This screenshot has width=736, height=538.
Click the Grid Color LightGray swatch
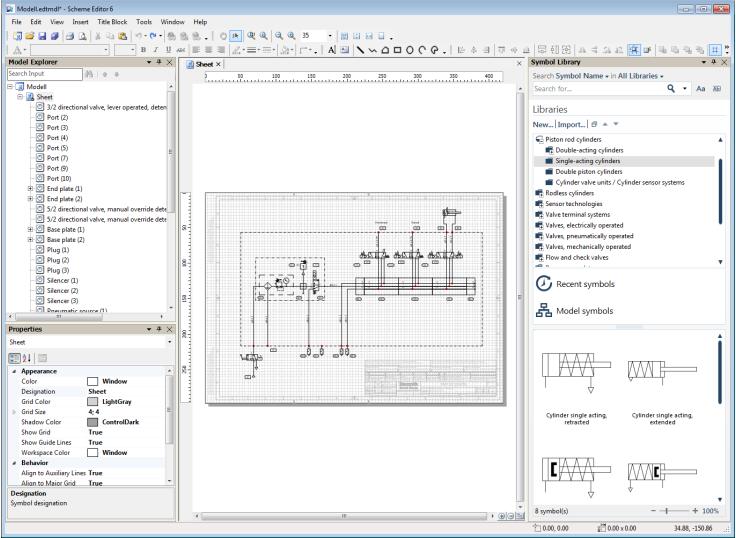point(92,402)
